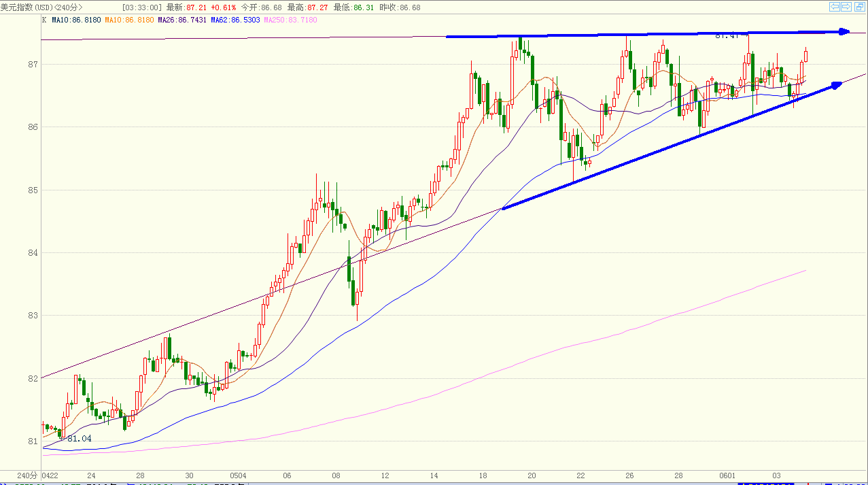This screenshot has width=868, height=485.
Task: Click the 87 price axis label
Action: click(x=32, y=65)
